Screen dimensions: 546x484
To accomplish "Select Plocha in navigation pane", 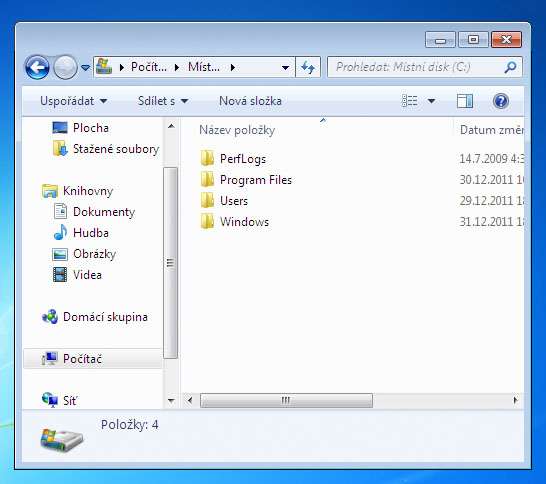I will 91,128.
